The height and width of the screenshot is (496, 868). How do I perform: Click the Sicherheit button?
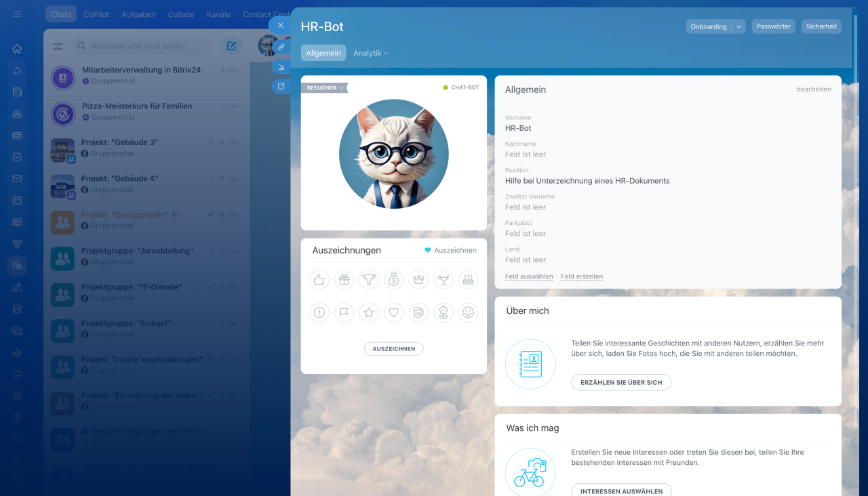click(x=822, y=26)
